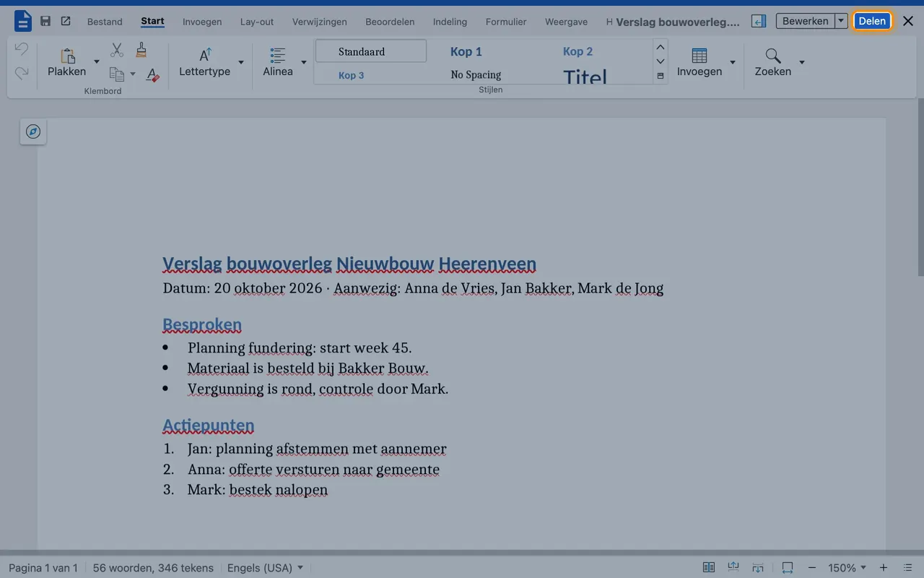
Task: Click the Lettertype icon
Action: coord(206,54)
